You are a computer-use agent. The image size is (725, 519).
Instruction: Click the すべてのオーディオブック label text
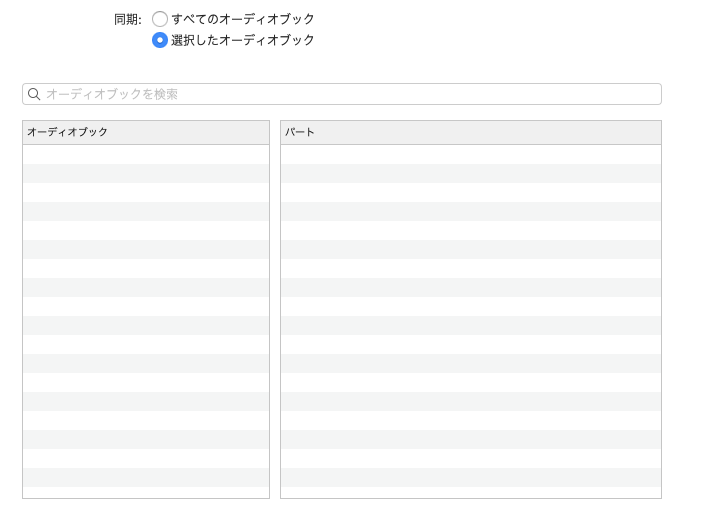pyautogui.click(x=243, y=19)
